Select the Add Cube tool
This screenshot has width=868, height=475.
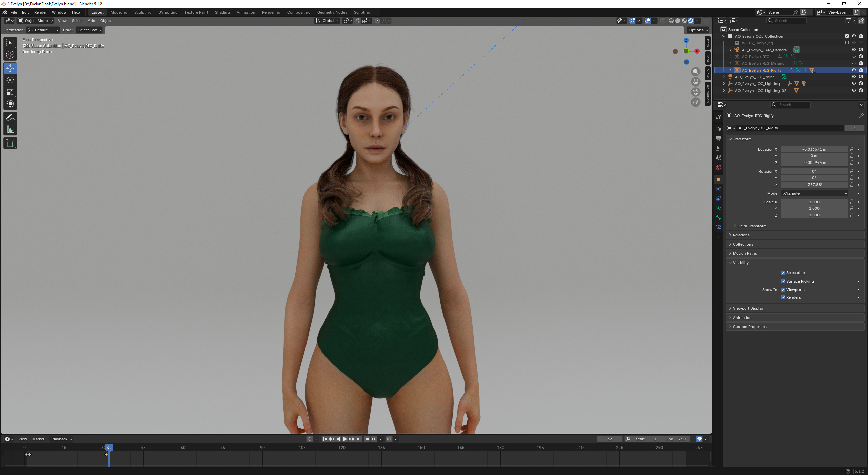click(10, 143)
